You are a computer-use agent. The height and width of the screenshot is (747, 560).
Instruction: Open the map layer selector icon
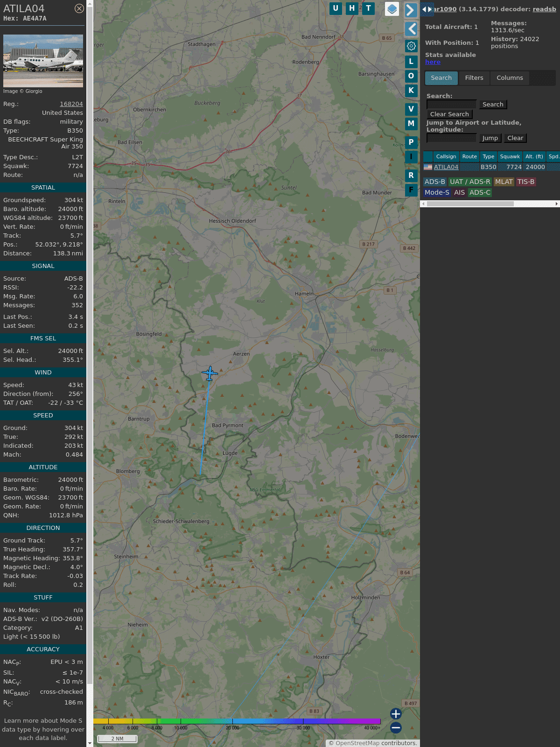coord(392,9)
